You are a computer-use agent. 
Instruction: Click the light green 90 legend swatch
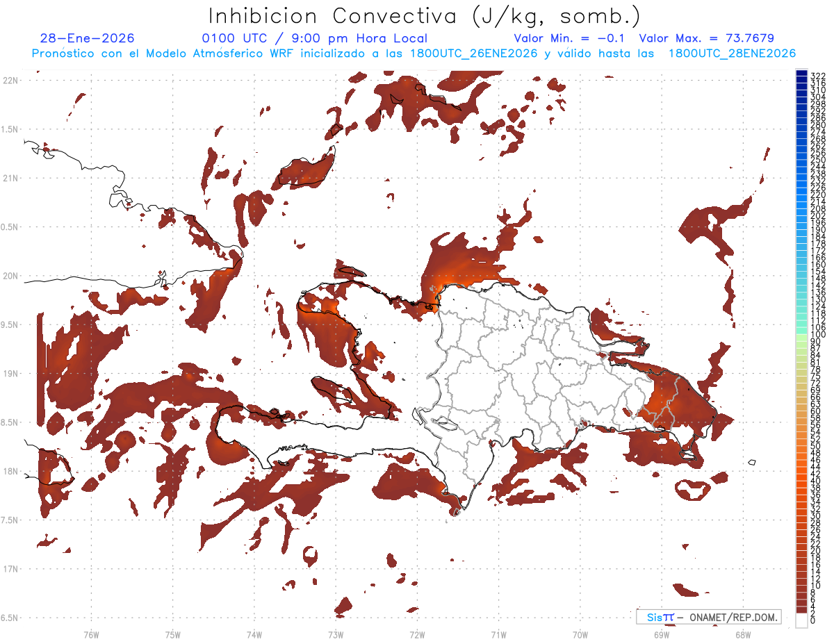[801, 338]
